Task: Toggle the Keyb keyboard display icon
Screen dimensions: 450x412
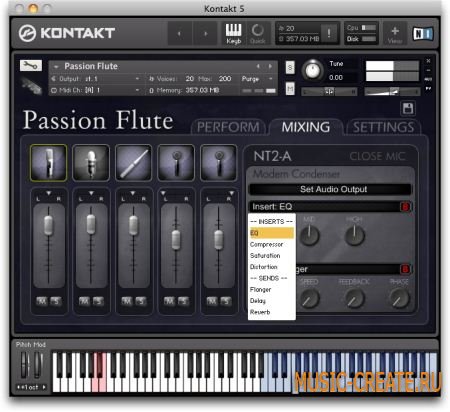Action: click(x=233, y=34)
